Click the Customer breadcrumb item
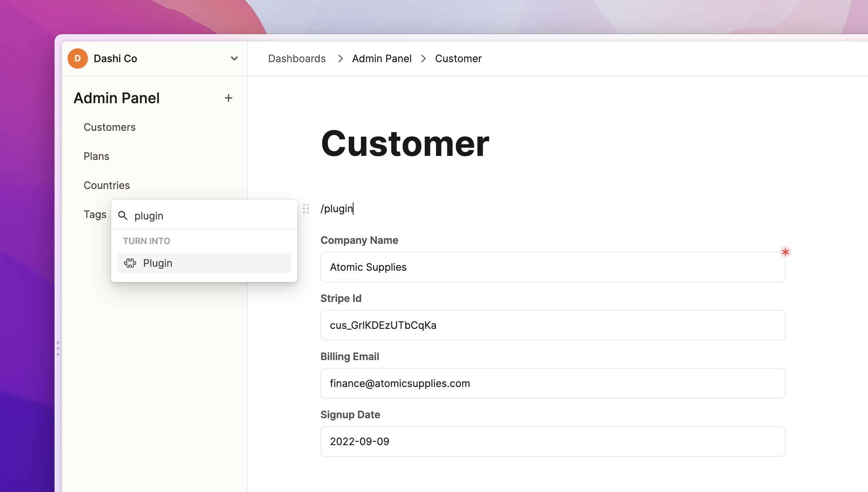The image size is (868, 492). click(x=458, y=59)
